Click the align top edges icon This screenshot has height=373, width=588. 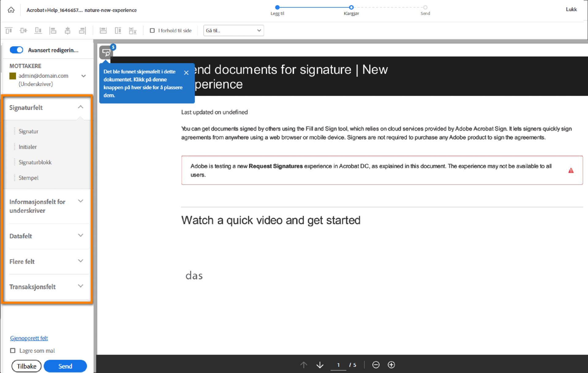click(x=9, y=31)
